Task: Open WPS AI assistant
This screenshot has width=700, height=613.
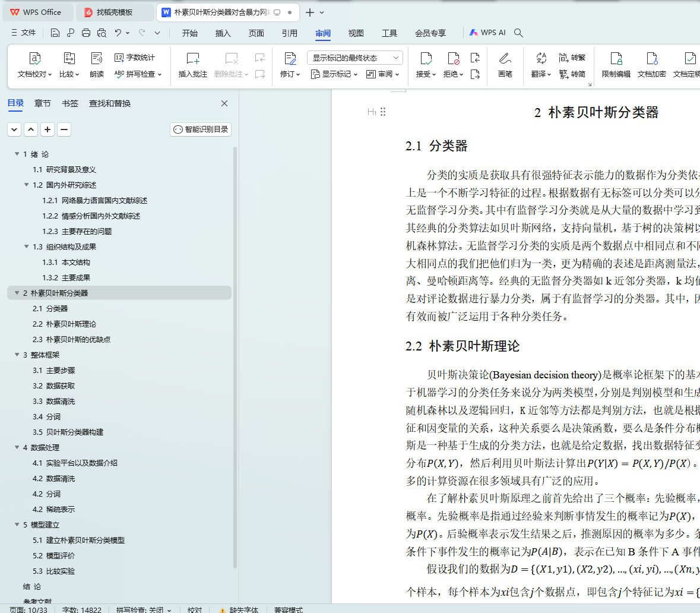Action: pos(487,33)
